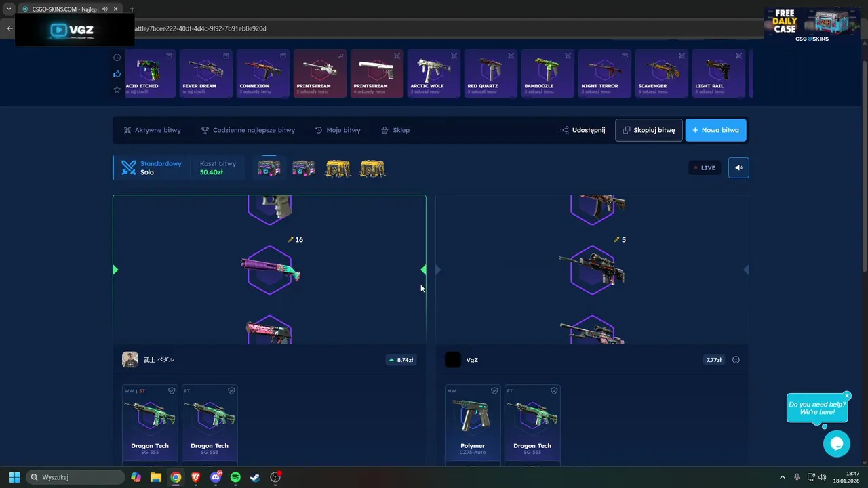The height and width of the screenshot is (488, 868).
Task: Open File Explorer from the taskbar
Action: pos(156,477)
